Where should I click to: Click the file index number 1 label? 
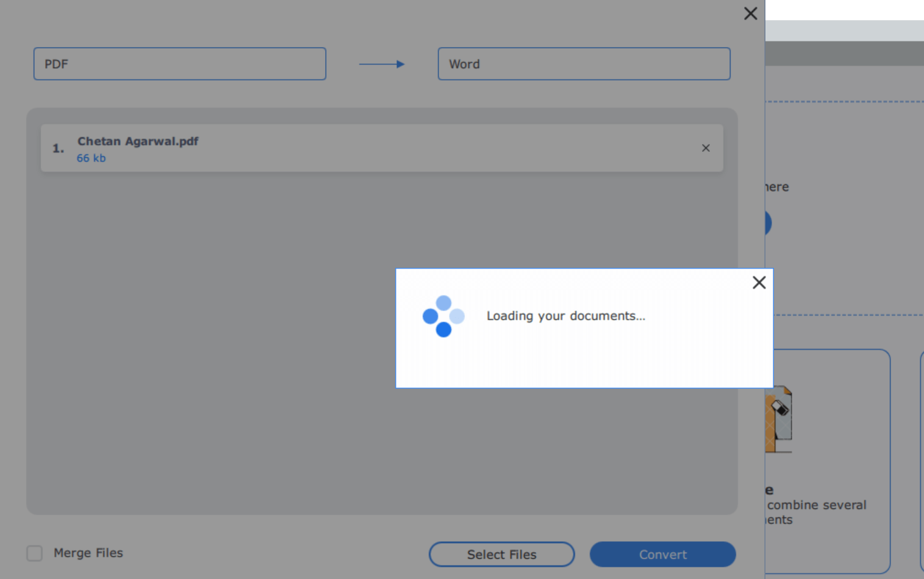tap(57, 148)
